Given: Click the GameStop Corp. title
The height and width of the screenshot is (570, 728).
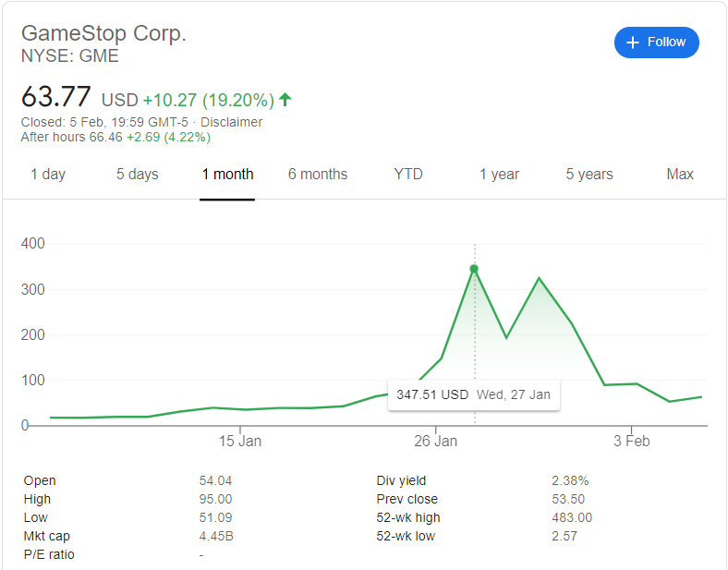Looking at the screenshot, I should pyautogui.click(x=103, y=33).
